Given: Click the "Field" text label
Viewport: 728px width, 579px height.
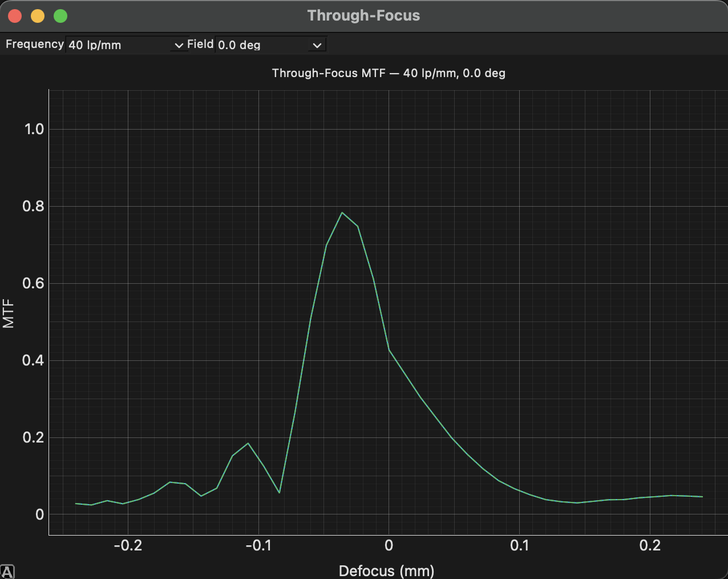Looking at the screenshot, I should point(201,44).
